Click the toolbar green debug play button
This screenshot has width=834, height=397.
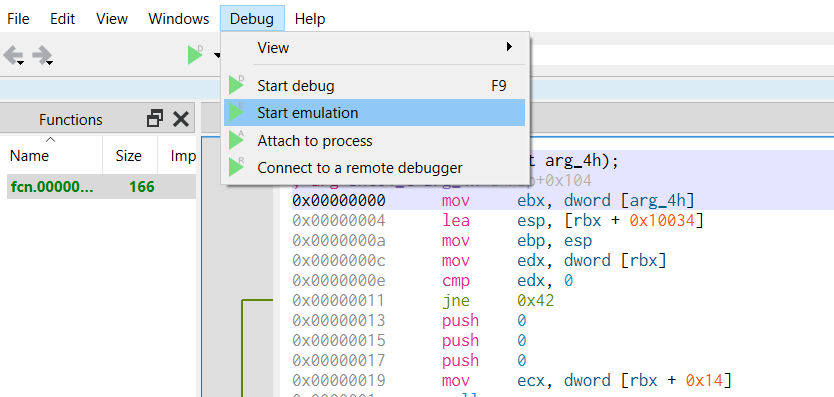pos(195,55)
